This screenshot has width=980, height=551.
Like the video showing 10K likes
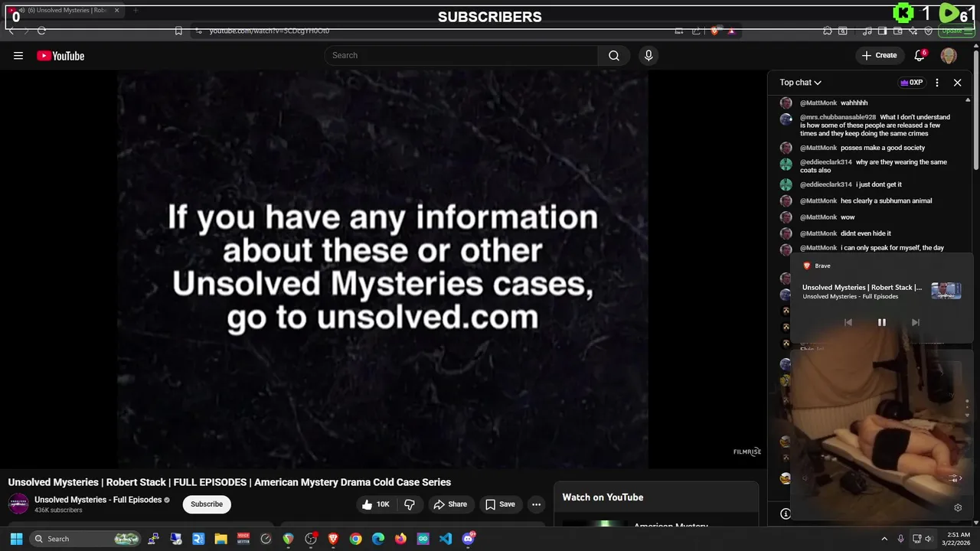coord(376,504)
